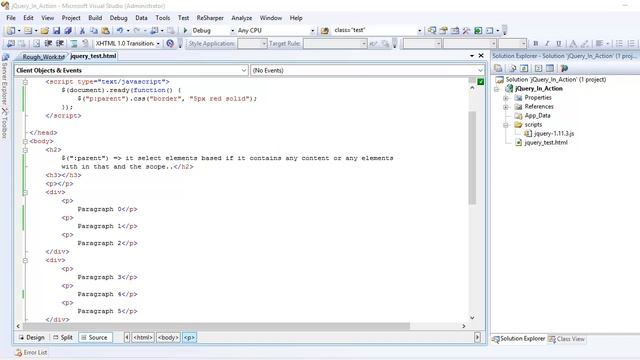Click the Error List icon at bottom
The height and width of the screenshot is (360, 640).
18,353
